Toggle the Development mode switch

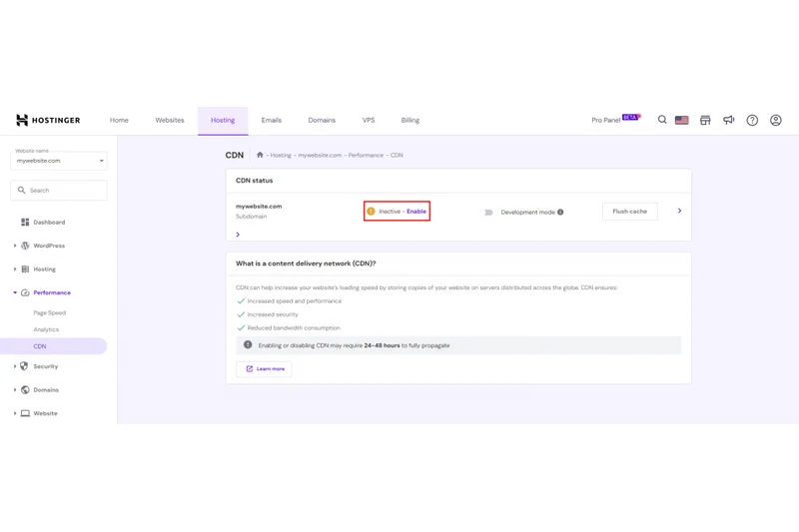point(488,212)
